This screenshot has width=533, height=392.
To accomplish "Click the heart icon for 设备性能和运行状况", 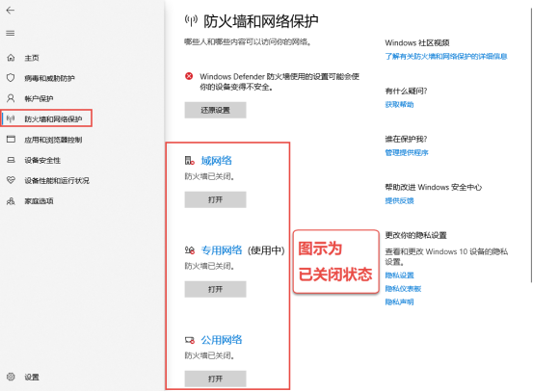I will click(x=11, y=180).
